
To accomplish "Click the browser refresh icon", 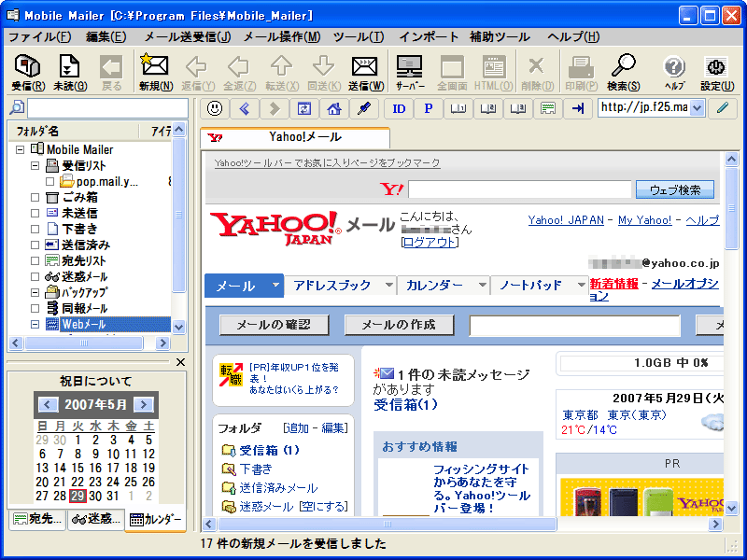I will (304, 108).
